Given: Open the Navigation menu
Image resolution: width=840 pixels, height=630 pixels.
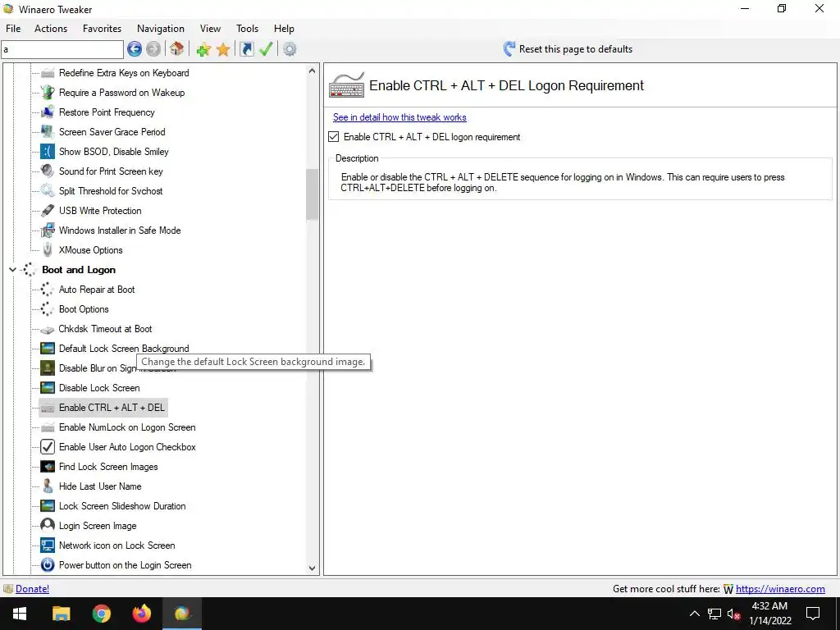Looking at the screenshot, I should coord(161,29).
